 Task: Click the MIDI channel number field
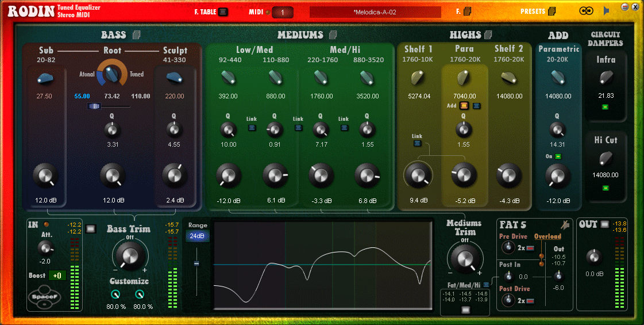pos(283,12)
